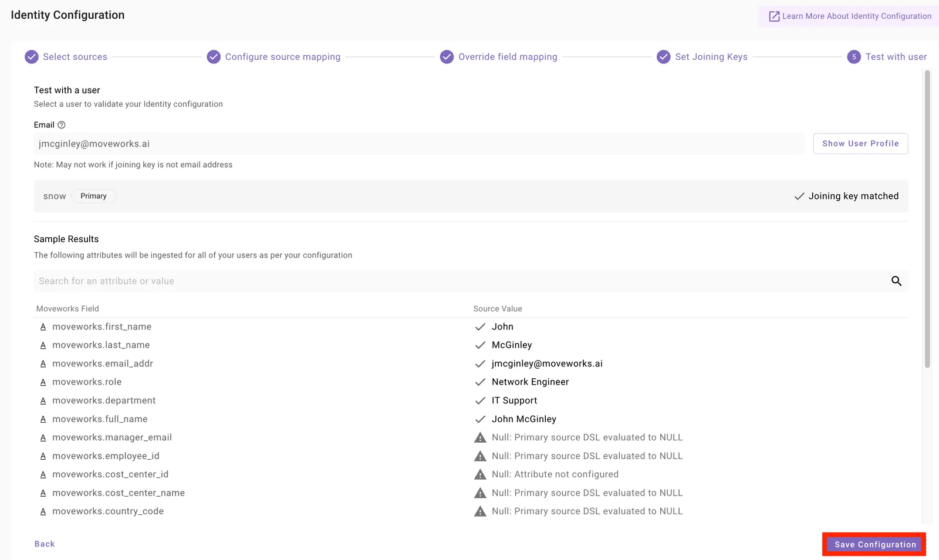Click the Configure source mapping step checkmark icon
This screenshot has height=560, width=939.
(x=214, y=57)
